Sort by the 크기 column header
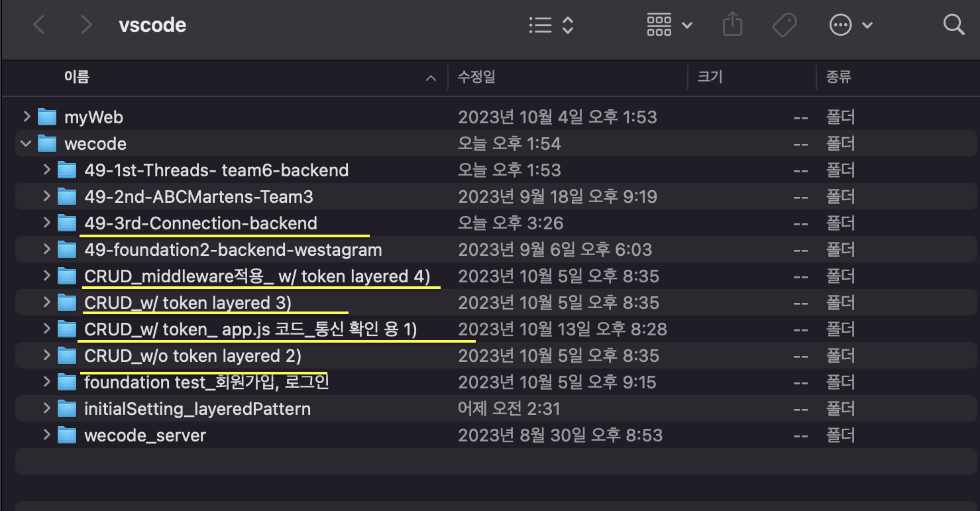This screenshot has height=511, width=980. tap(710, 78)
